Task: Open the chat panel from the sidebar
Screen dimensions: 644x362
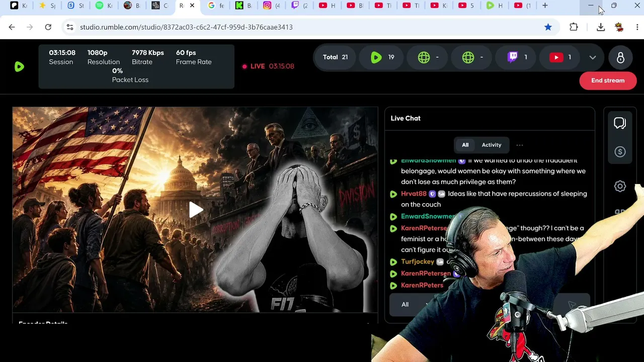Action: (x=620, y=123)
